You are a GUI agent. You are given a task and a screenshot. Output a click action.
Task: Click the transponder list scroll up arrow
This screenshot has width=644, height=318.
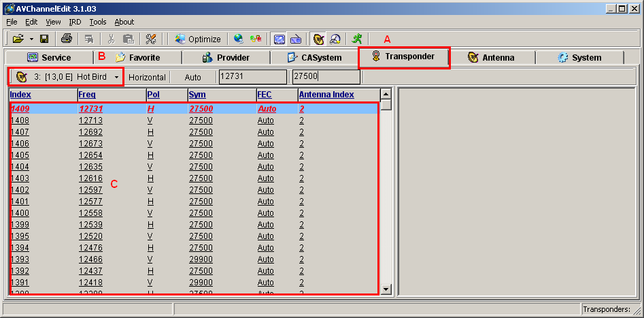386,94
